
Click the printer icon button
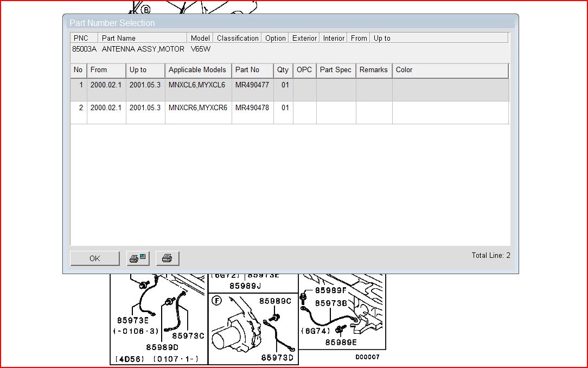tap(167, 258)
